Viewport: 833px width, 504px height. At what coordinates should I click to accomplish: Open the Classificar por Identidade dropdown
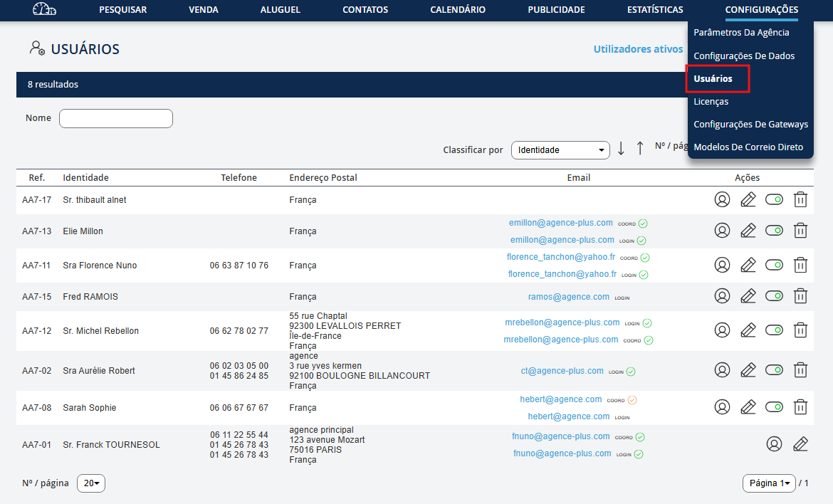pos(560,150)
